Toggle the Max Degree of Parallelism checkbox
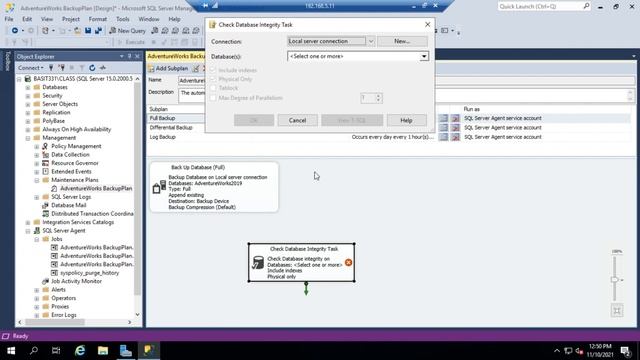The width and height of the screenshot is (640, 360). (x=213, y=98)
